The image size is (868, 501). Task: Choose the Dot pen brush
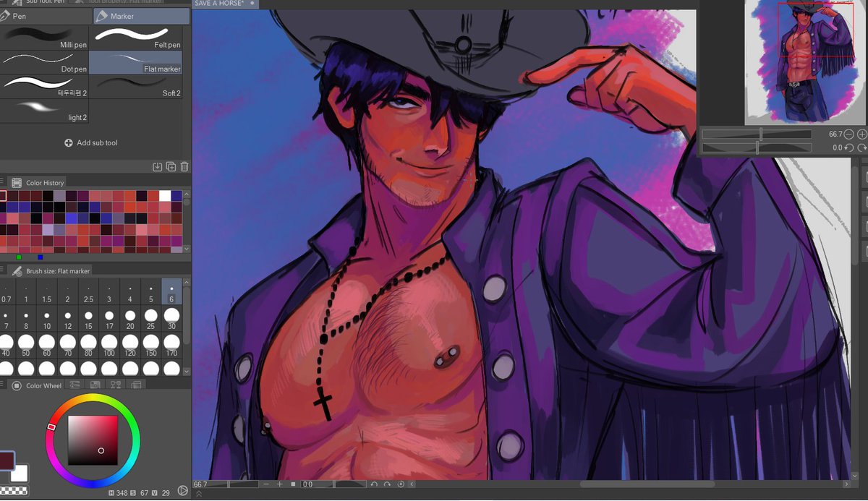(x=44, y=62)
